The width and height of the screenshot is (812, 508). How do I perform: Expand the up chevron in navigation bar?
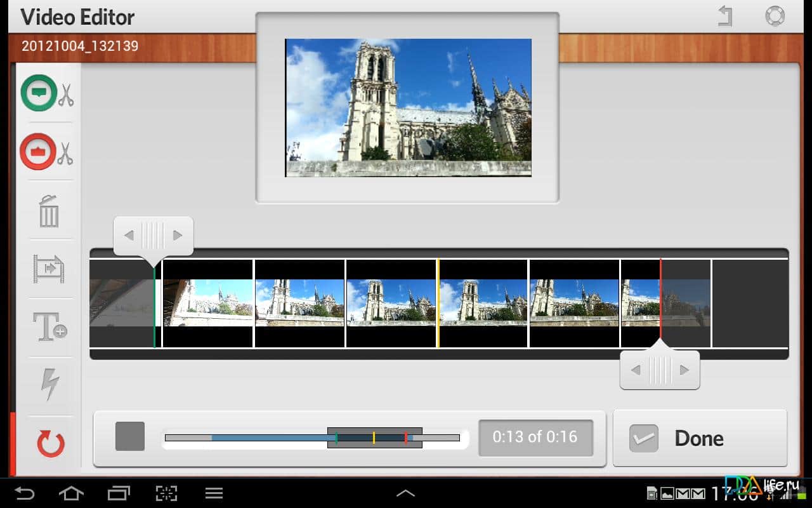(x=405, y=493)
